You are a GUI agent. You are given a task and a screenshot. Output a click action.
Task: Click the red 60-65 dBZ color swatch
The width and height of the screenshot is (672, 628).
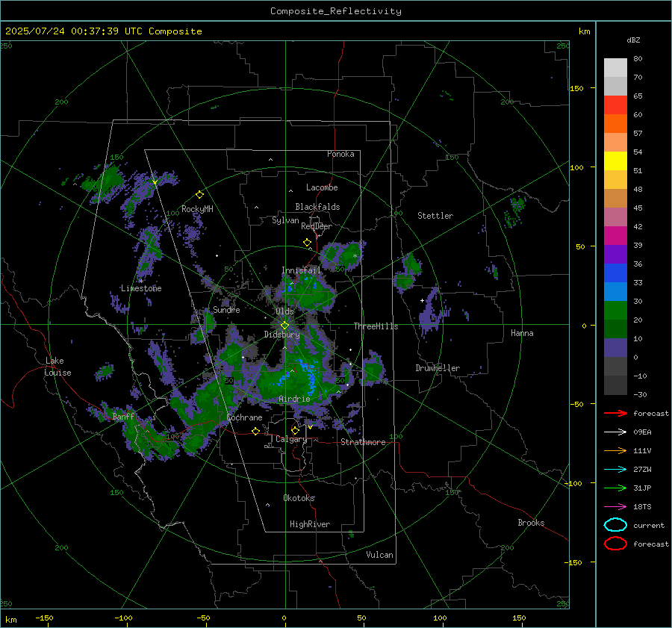[615, 105]
